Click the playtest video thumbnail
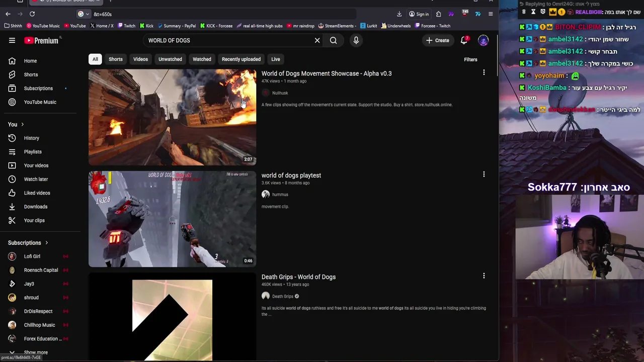This screenshot has height=362, width=644. (x=172, y=219)
